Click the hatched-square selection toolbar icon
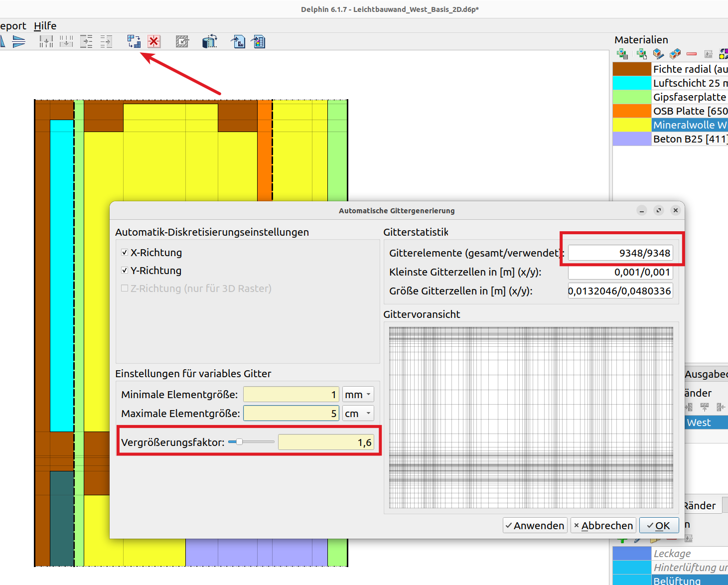This screenshot has height=585, width=728. click(182, 42)
